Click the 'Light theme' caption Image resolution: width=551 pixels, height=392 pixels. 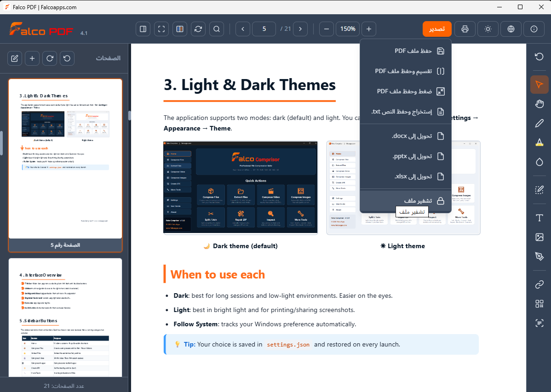(403, 246)
